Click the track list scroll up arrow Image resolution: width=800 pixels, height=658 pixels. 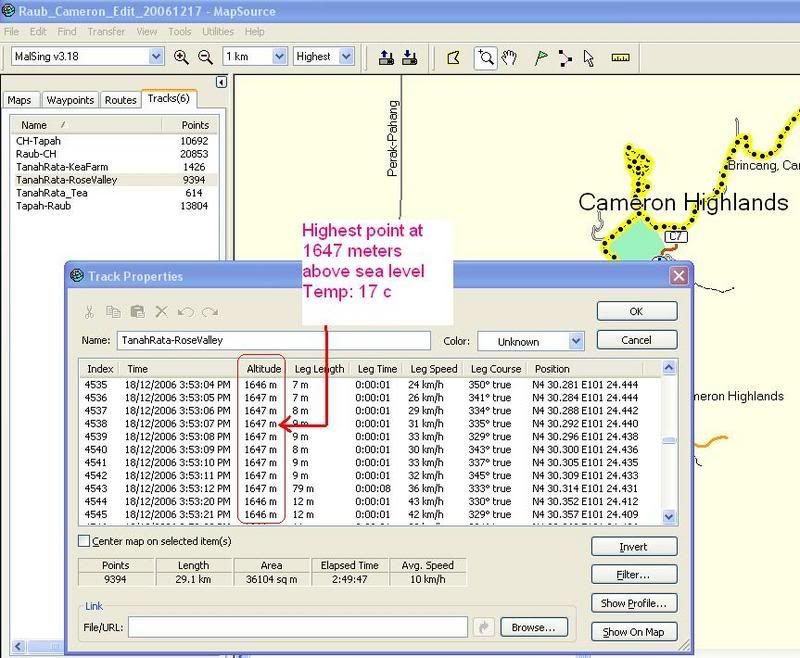[x=669, y=368]
